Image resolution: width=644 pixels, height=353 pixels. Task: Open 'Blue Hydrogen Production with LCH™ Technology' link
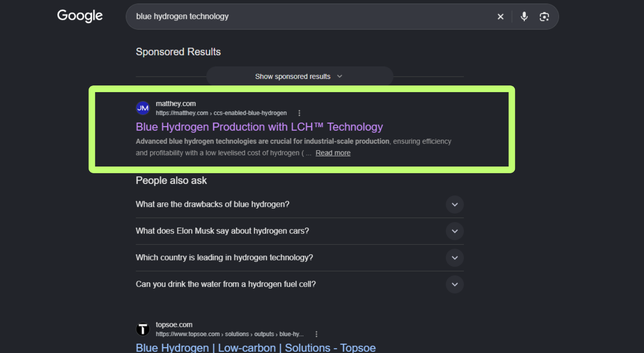259,127
